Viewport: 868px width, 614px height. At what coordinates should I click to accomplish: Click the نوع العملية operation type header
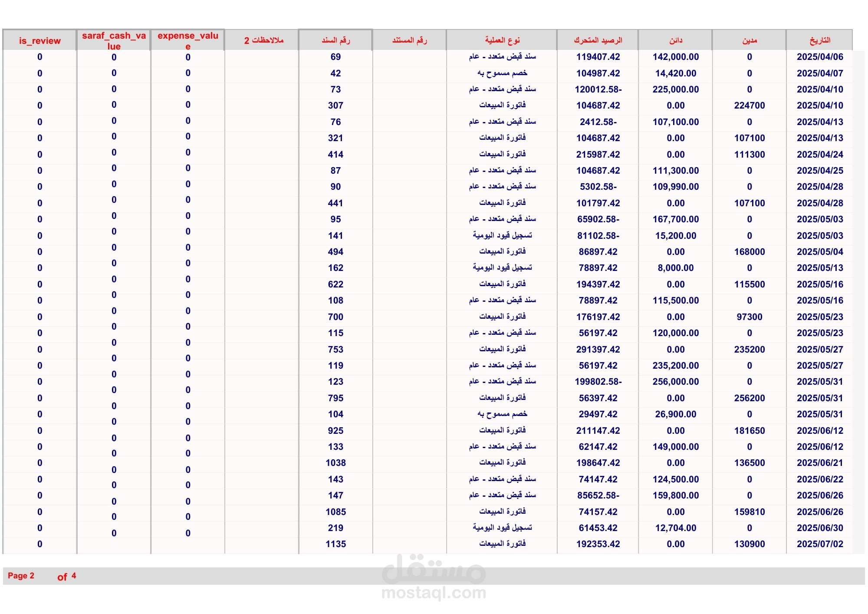(x=502, y=40)
